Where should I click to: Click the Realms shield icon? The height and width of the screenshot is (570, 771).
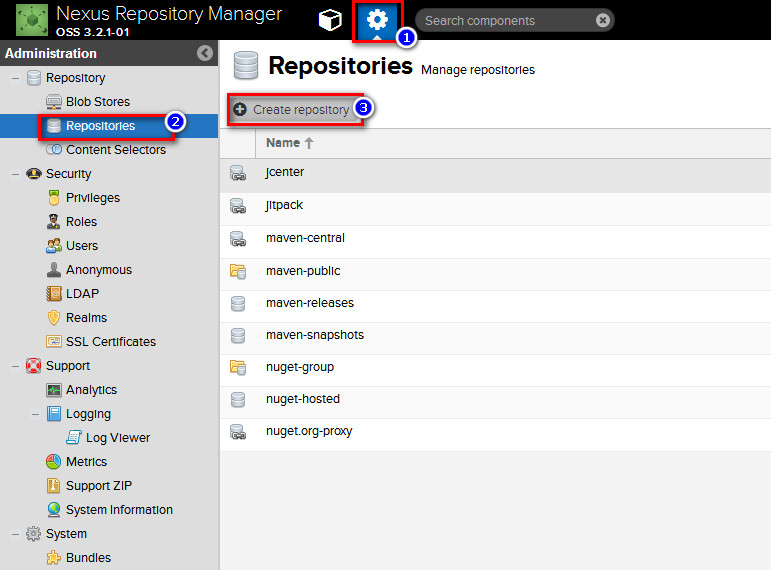54,318
